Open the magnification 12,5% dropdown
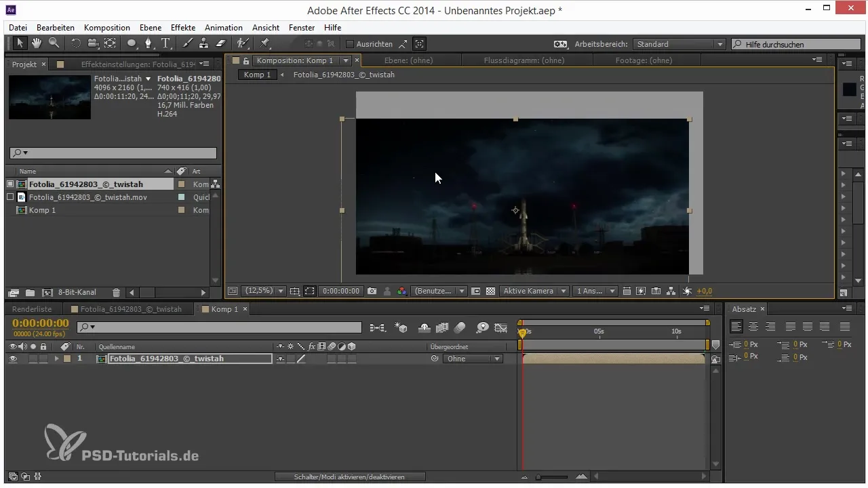Screen dimensions: 868x488 pyautogui.click(x=264, y=291)
